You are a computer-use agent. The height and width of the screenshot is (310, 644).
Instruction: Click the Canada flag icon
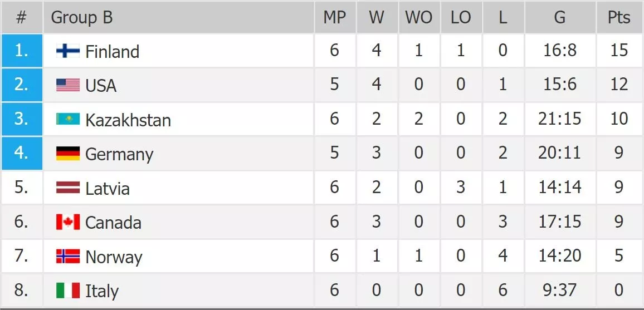[68, 222]
